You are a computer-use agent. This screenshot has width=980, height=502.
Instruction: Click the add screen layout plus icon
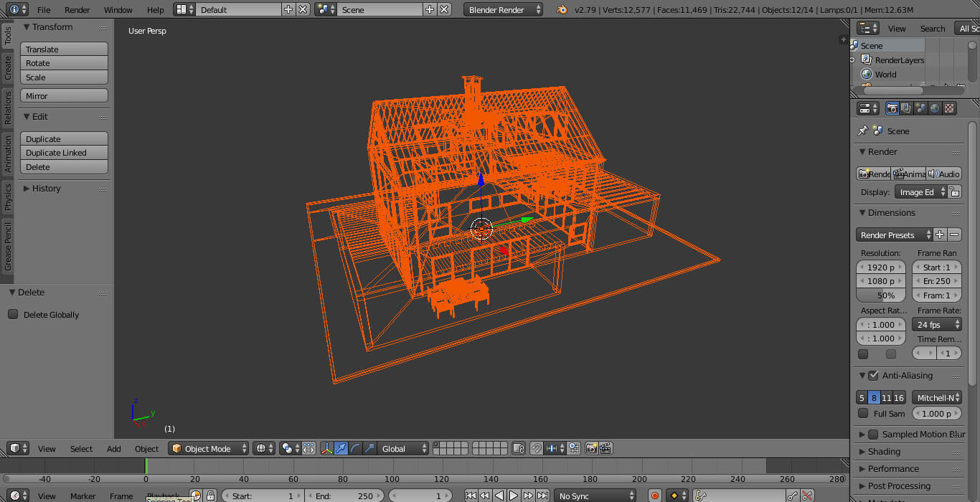(288, 9)
